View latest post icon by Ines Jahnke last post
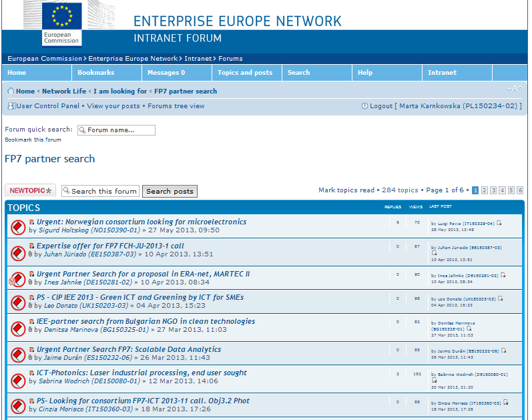 [x=503, y=275]
